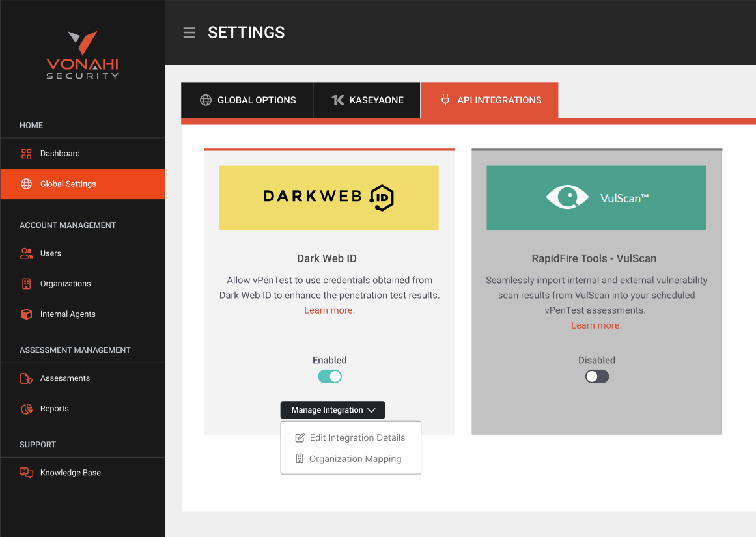The image size is (756, 537).
Task: Disable the Dark Web ID toggle
Action: [329, 377]
